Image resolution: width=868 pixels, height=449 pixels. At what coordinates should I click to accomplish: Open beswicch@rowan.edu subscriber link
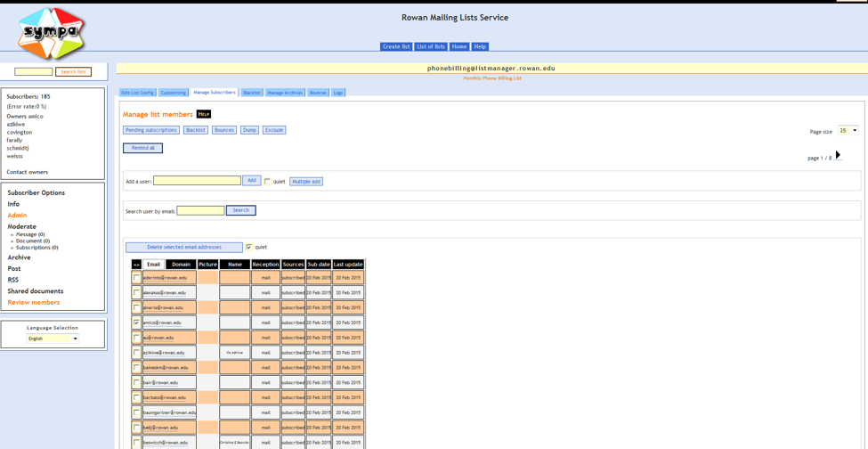click(x=166, y=443)
